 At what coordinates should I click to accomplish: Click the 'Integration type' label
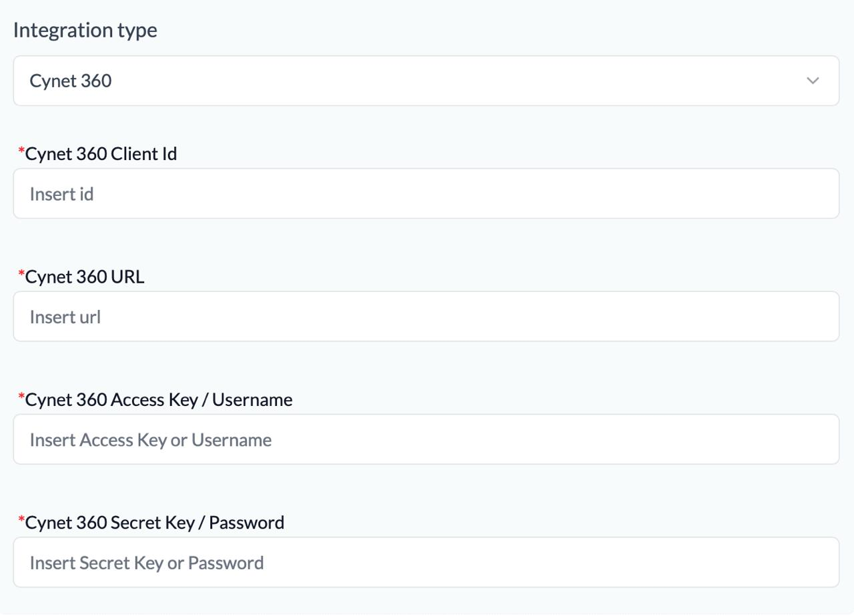85,30
